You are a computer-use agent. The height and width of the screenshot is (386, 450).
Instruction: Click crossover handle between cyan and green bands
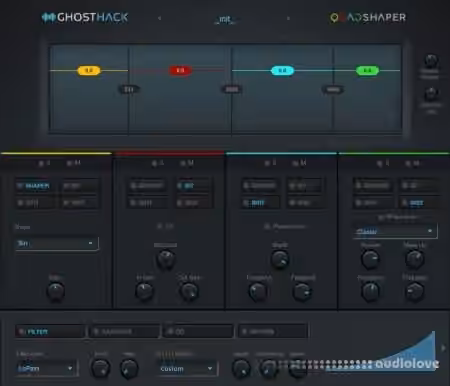pyautogui.click(x=333, y=89)
